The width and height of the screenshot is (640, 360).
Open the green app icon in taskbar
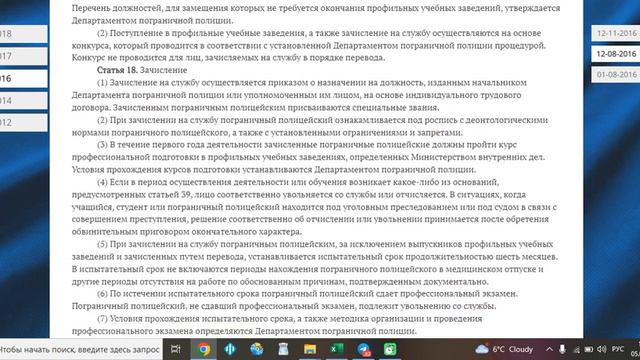[390, 349]
